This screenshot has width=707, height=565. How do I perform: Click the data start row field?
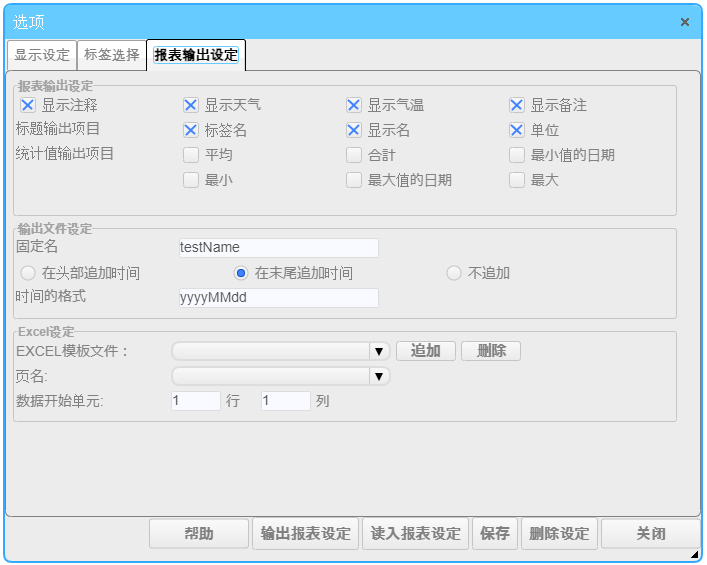(195, 401)
